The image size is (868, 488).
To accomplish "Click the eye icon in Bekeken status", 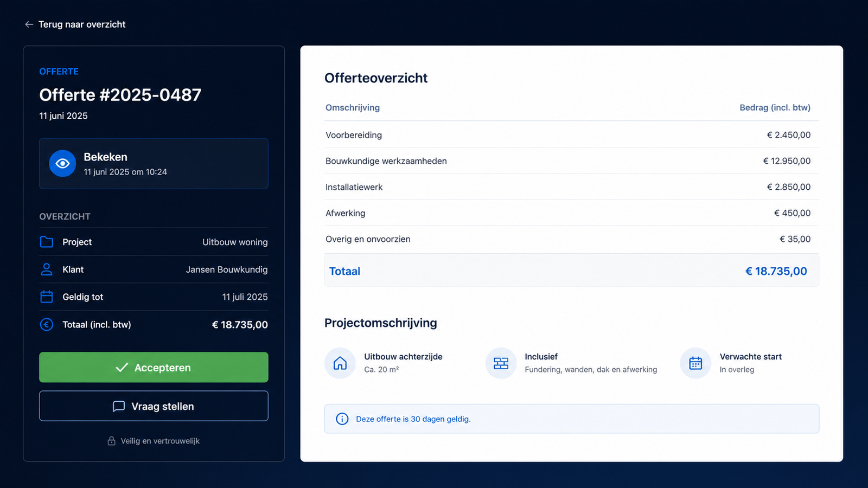I will point(62,163).
